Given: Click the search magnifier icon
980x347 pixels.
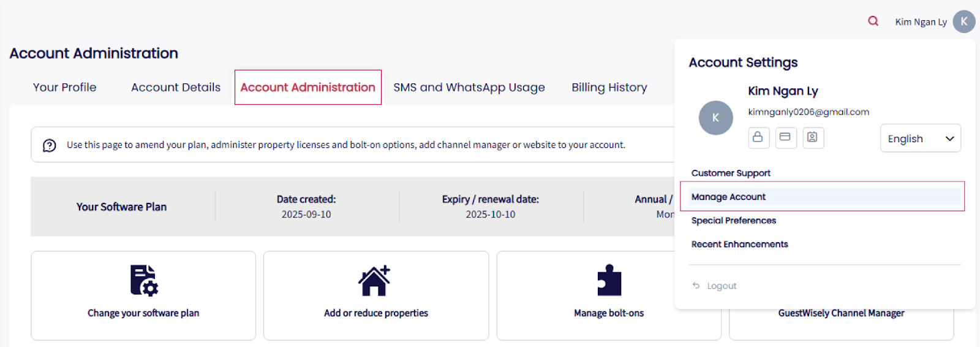Looking at the screenshot, I should click(873, 21).
